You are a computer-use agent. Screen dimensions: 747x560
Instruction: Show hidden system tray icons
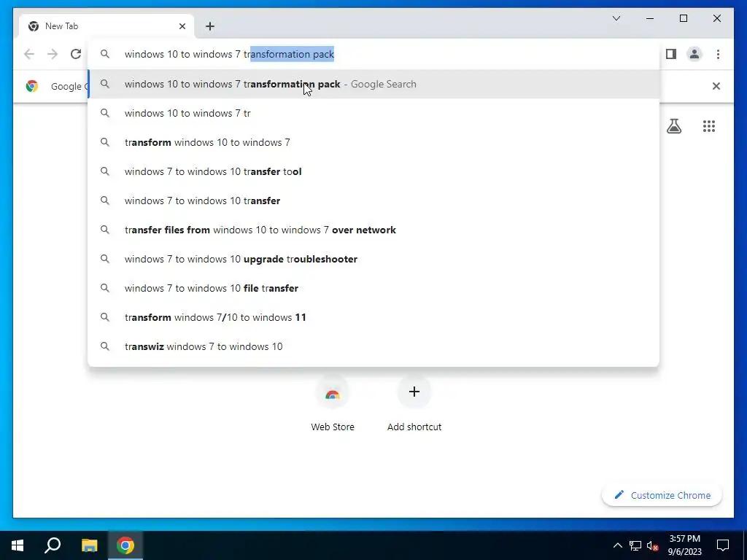pos(617,545)
